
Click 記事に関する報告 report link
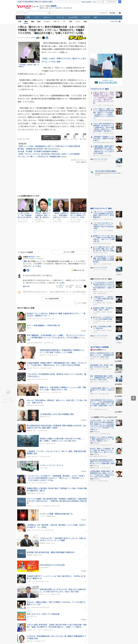point(23,139)
